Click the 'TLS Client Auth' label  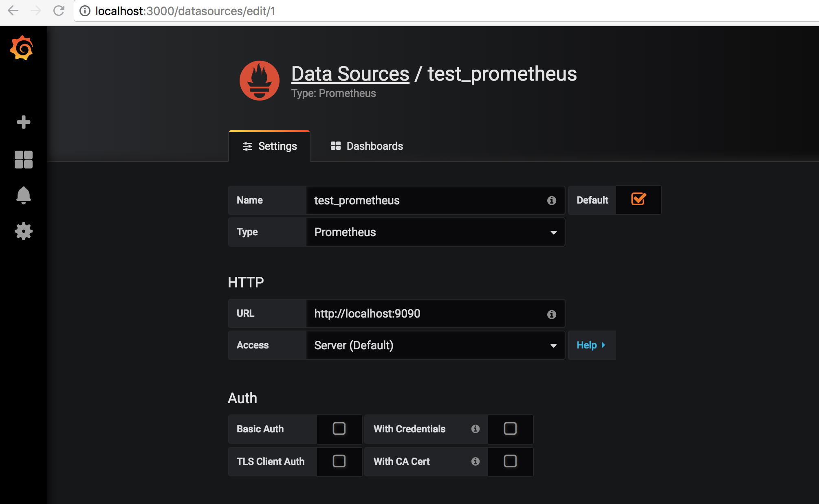(x=271, y=461)
